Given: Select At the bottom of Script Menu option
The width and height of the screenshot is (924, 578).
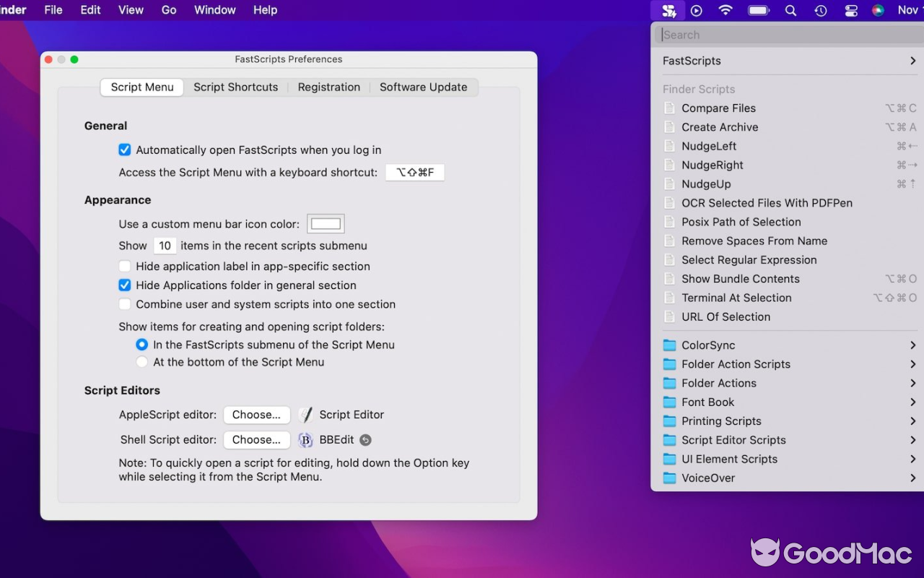Looking at the screenshot, I should 142,362.
